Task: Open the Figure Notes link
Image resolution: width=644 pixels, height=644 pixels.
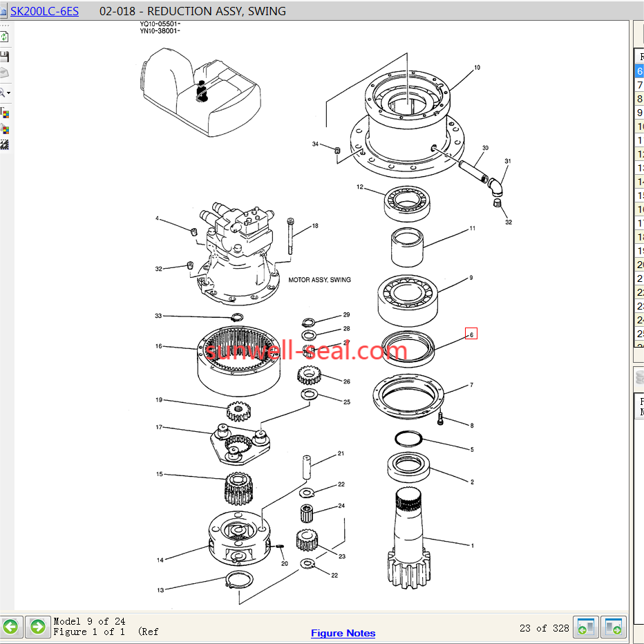Action: 343,633
